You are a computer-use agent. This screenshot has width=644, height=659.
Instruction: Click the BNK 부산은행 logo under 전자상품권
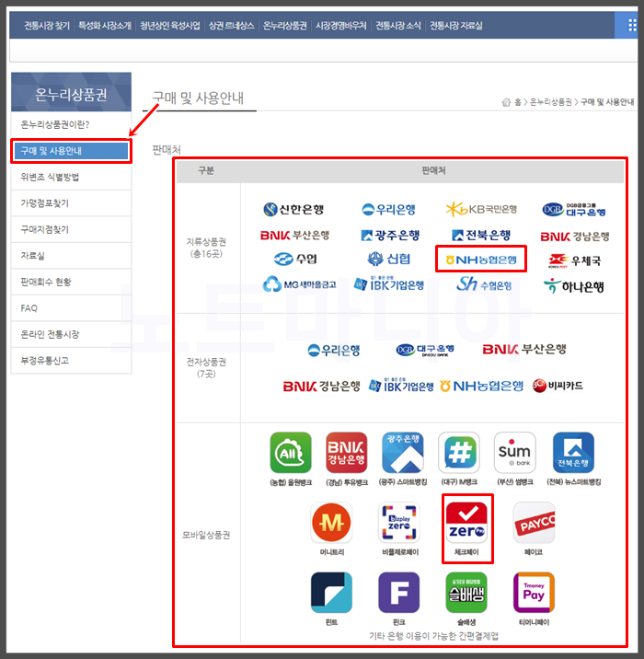(x=524, y=349)
